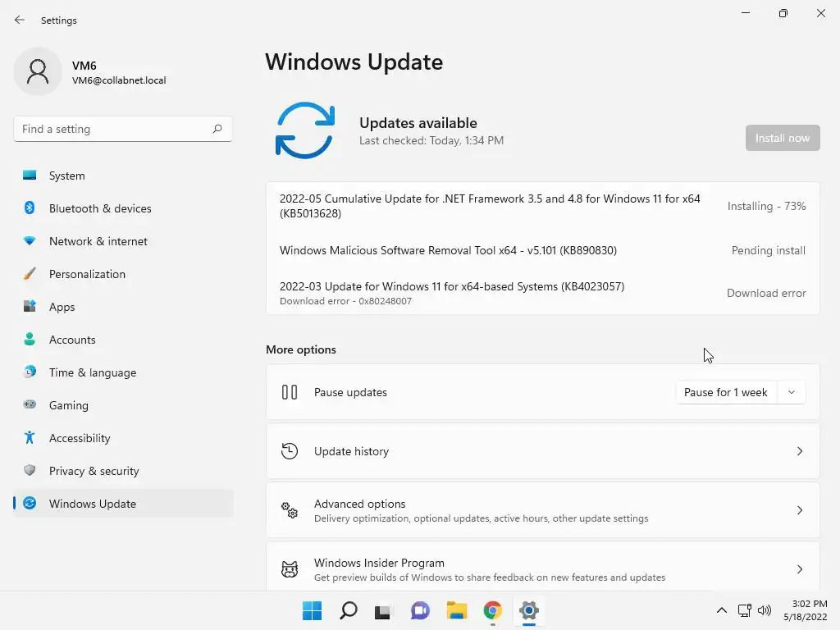Click the large blue update sync arrows
Image resolution: width=840 pixels, height=630 pixels.
pos(305,130)
